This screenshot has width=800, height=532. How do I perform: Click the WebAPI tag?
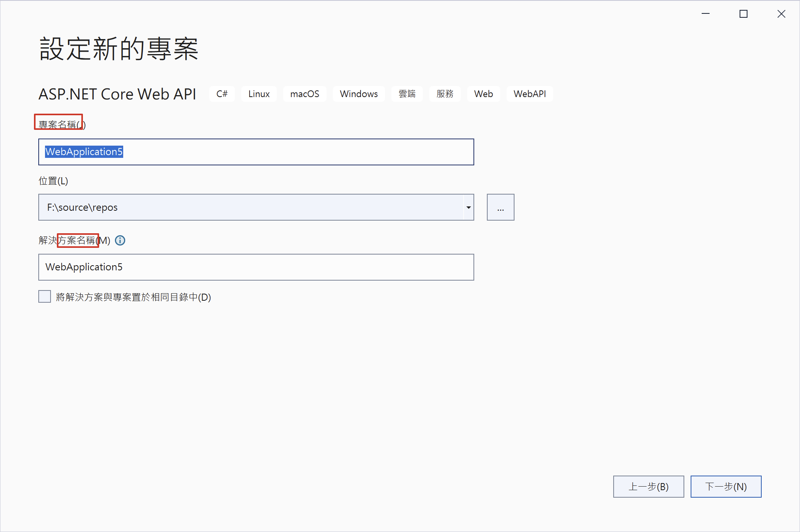click(530, 94)
